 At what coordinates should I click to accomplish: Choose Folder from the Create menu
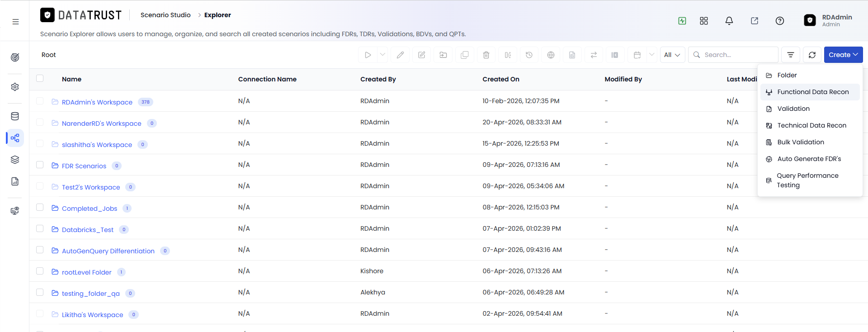810,75
